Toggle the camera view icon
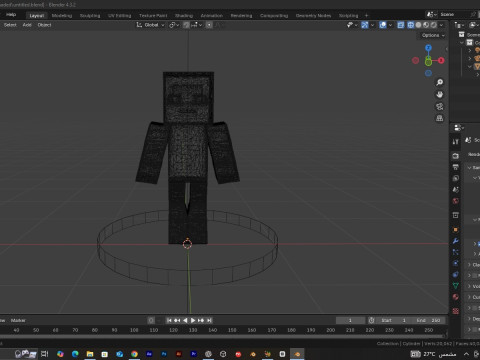The width and height of the screenshot is (480, 360). click(440, 106)
